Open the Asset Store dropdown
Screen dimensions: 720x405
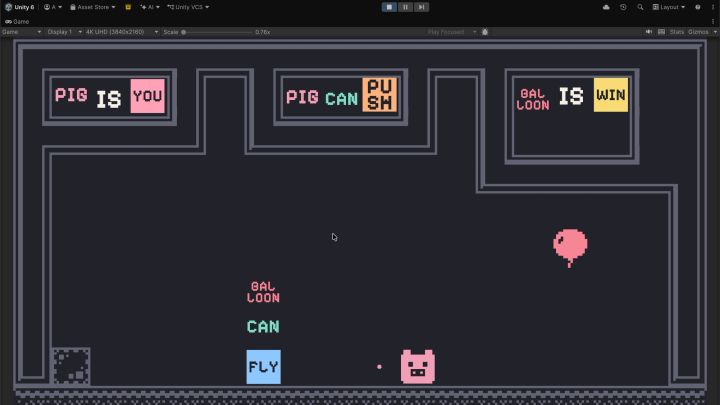93,7
